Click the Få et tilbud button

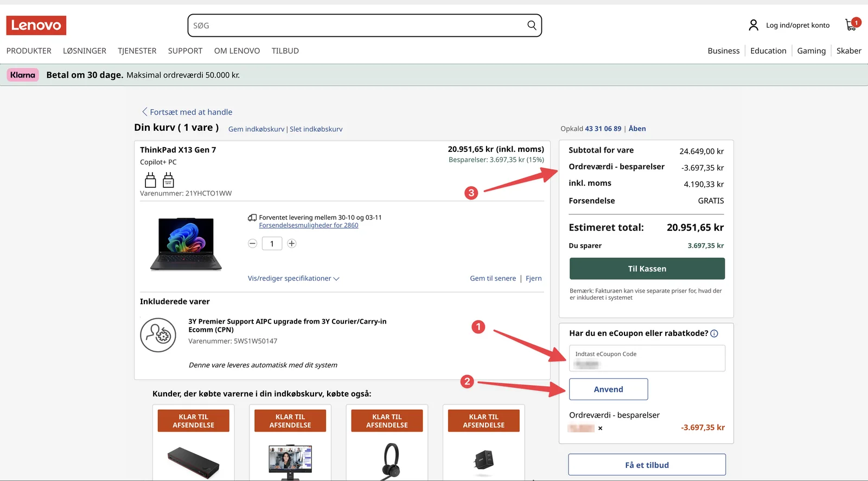pyautogui.click(x=647, y=465)
